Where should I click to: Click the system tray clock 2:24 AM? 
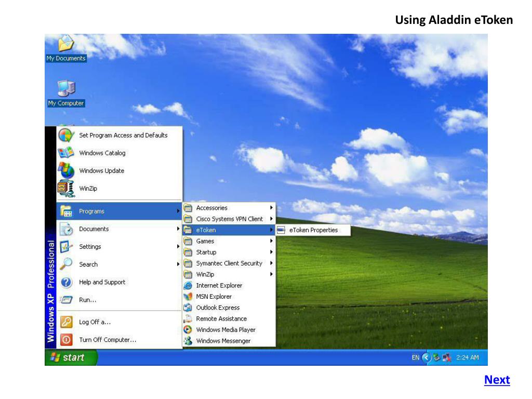467,357
